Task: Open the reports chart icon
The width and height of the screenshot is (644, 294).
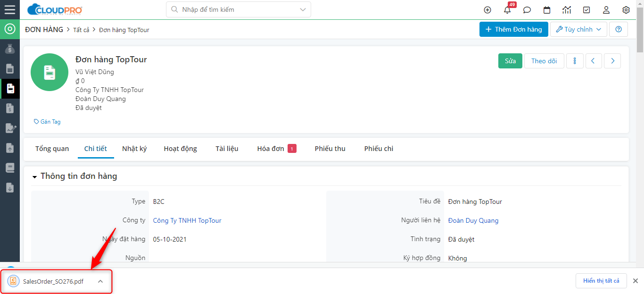Action: pyautogui.click(x=567, y=10)
